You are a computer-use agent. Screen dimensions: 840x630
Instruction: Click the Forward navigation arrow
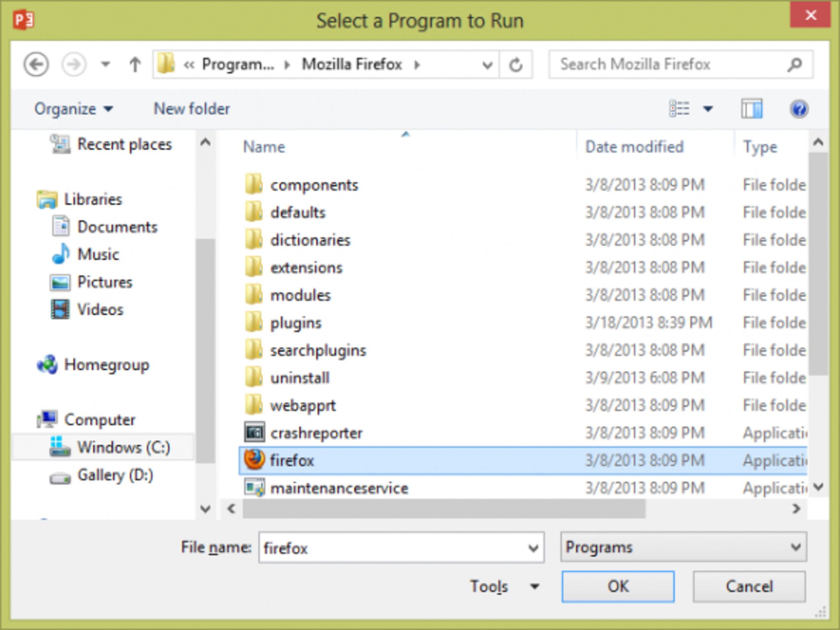pyautogui.click(x=73, y=65)
